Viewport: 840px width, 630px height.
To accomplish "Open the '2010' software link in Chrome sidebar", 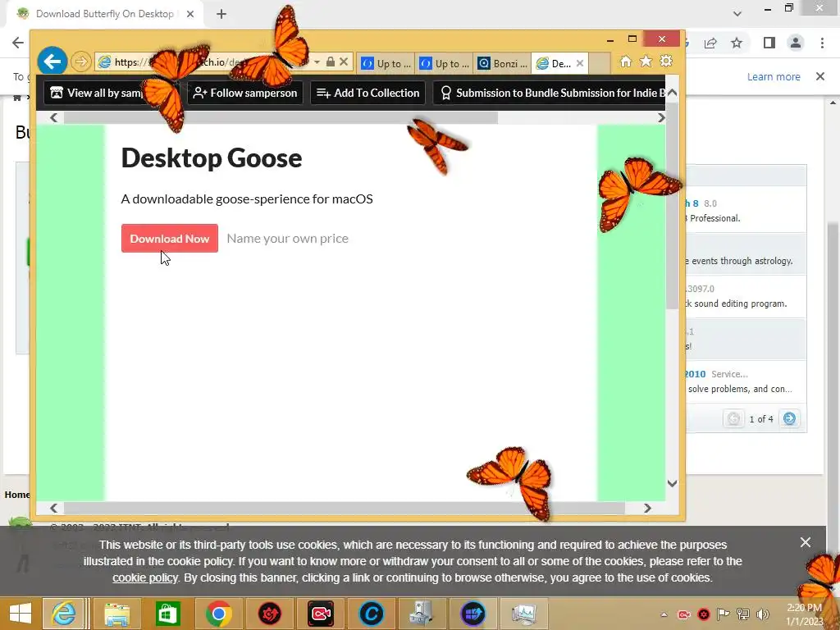I will pyautogui.click(x=696, y=374).
